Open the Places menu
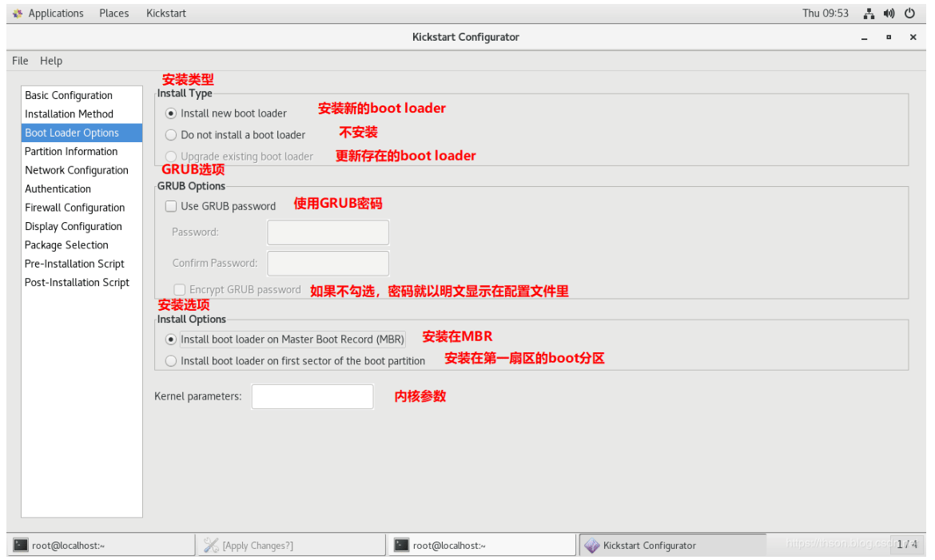Viewport: 935px width, 560px height. [x=114, y=13]
